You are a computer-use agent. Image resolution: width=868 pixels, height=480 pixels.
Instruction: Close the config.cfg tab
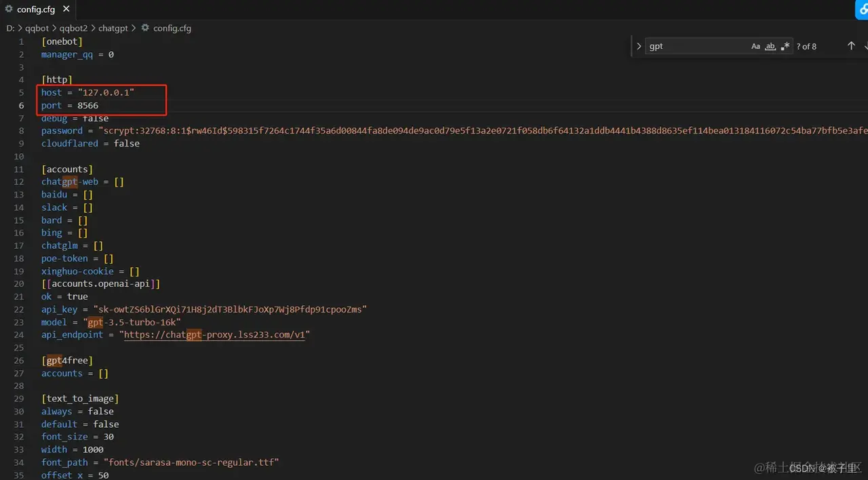66,9
